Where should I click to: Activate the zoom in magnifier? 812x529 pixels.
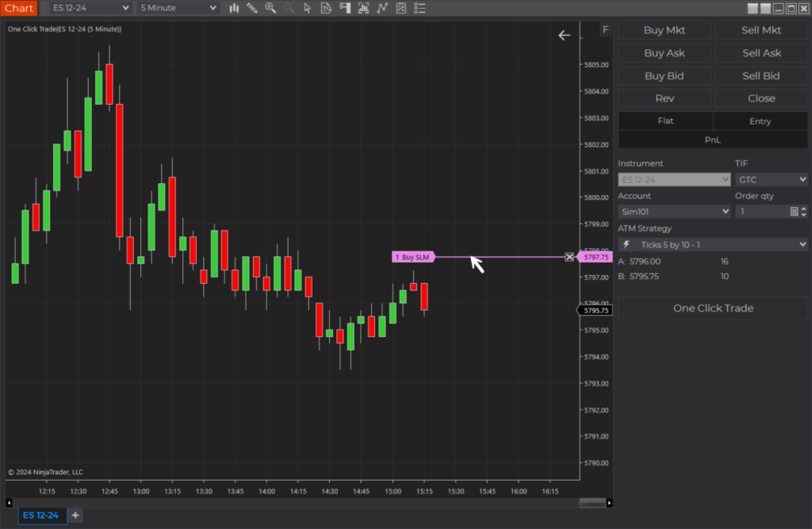click(x=270, y=8)
